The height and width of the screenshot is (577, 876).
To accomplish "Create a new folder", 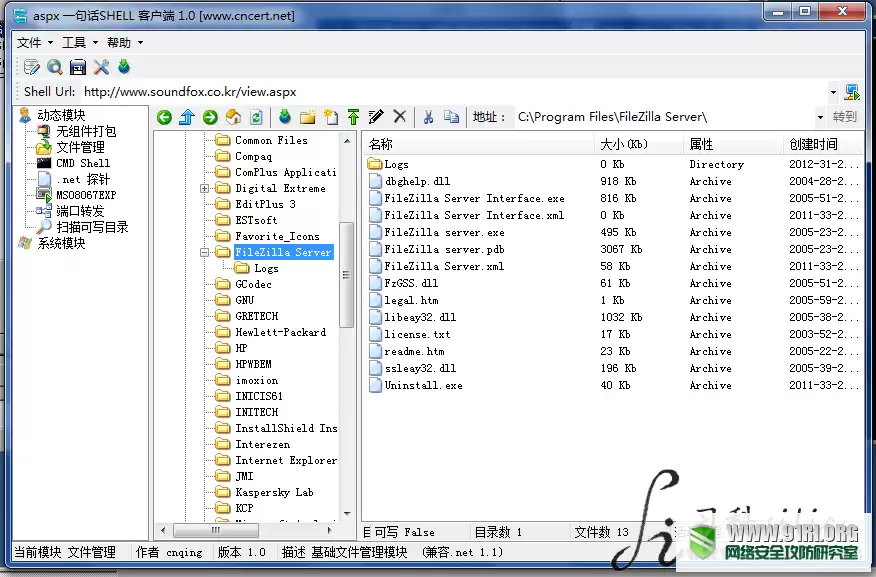I will [308, 116].
